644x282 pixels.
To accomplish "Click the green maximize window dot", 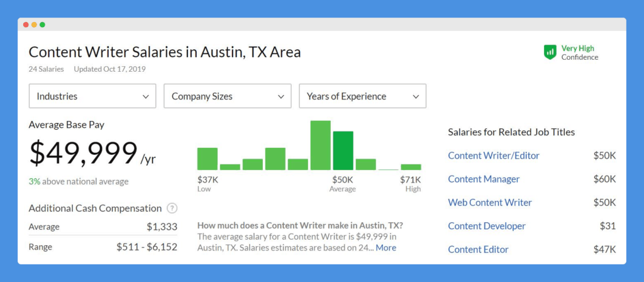I will click(42, 25).
